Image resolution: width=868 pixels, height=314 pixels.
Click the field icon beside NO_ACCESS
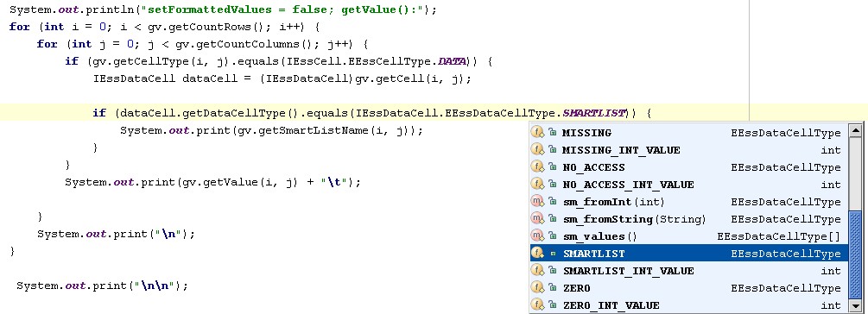coord(537,167)
